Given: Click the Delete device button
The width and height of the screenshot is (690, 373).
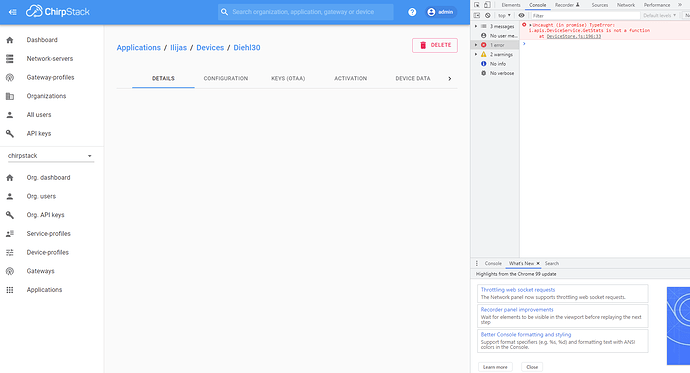Looking at the screenshot, I should click(x=435, y=45).
